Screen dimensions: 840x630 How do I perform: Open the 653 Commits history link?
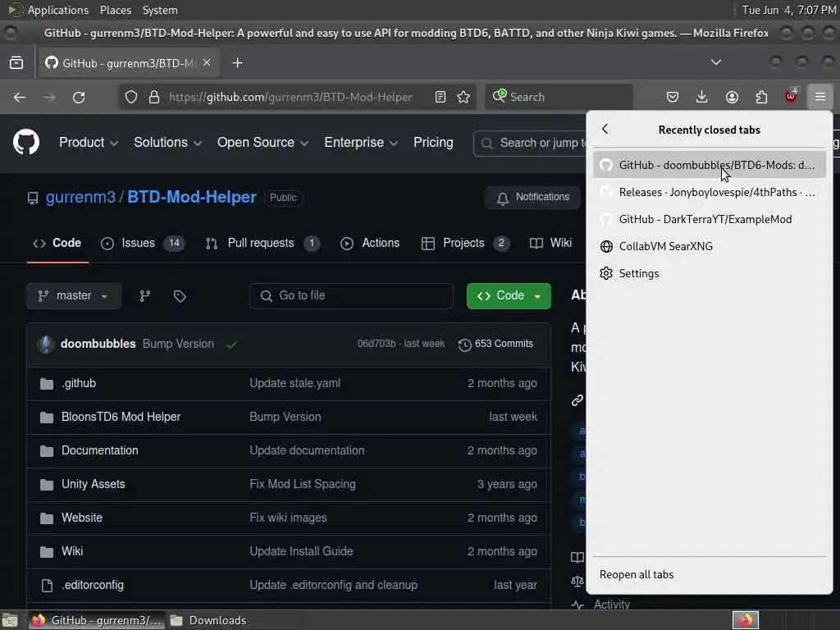tap(495, 344)
